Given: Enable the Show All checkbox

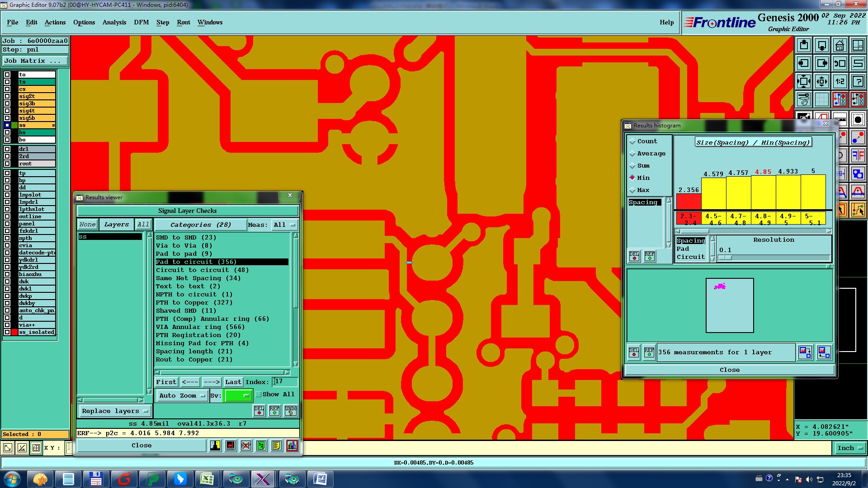Looking at the screenshot, I should [259, 394].
